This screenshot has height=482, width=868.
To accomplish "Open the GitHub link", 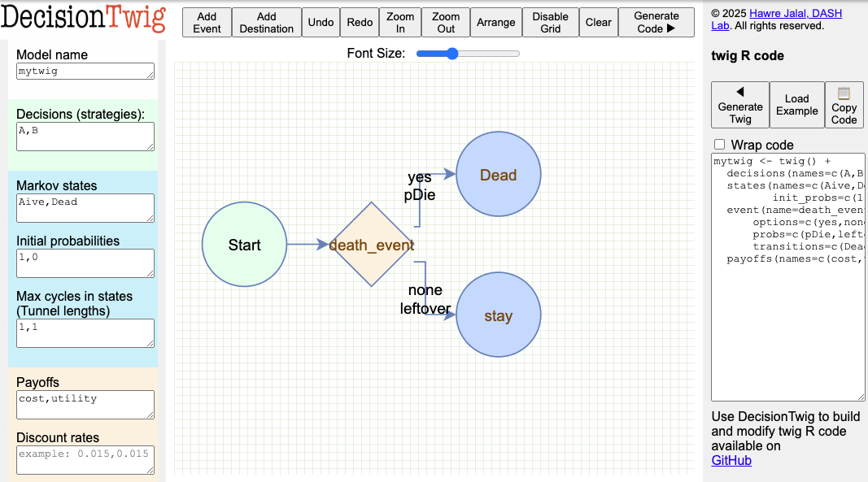I will click(731, 460).
